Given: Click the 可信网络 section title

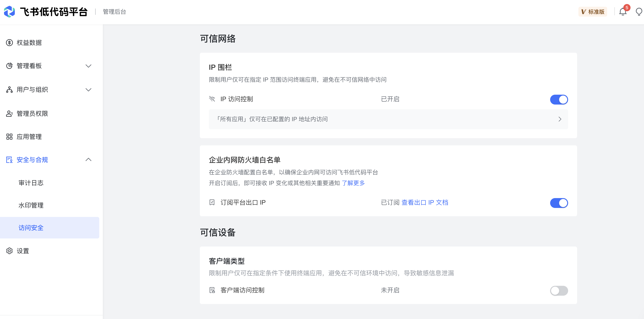Looking at the screenshot, I should [218, 38].
